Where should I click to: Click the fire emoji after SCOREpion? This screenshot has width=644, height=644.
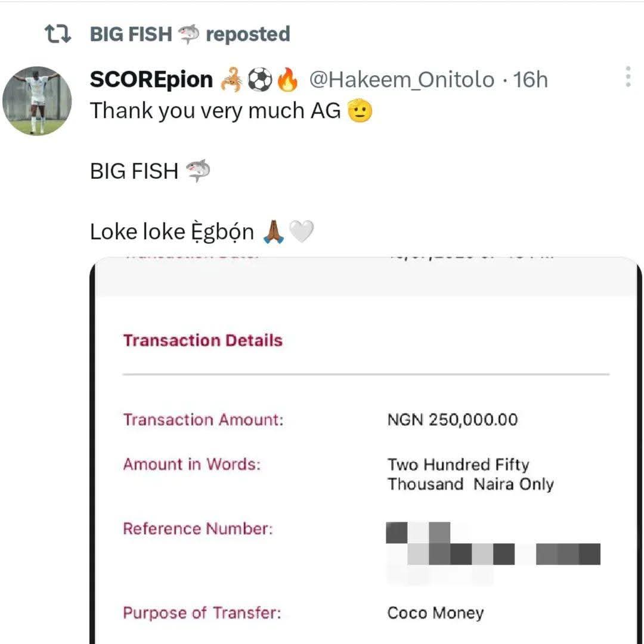click(x=287, y=80)
